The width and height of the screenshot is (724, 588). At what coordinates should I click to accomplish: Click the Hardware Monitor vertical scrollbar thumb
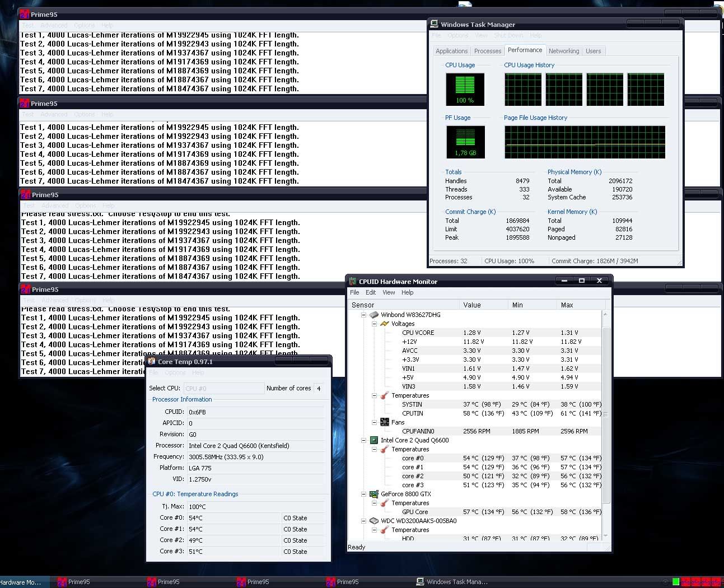tap(605, 414)
